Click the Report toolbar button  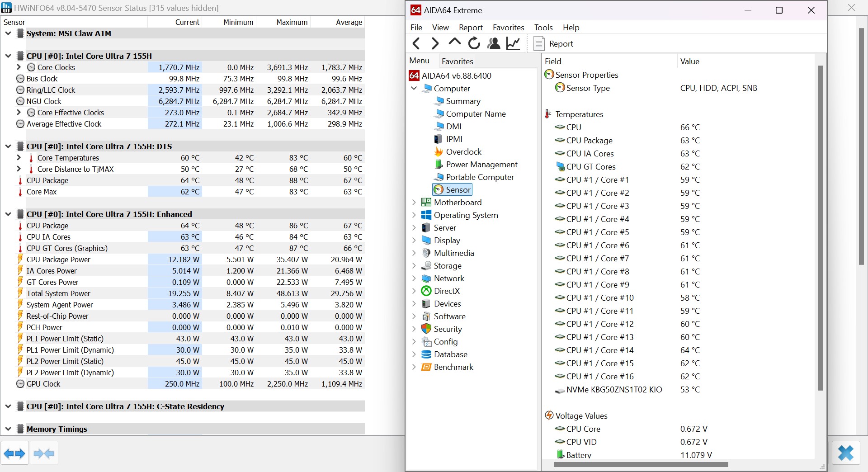click(x=554, y=44)
